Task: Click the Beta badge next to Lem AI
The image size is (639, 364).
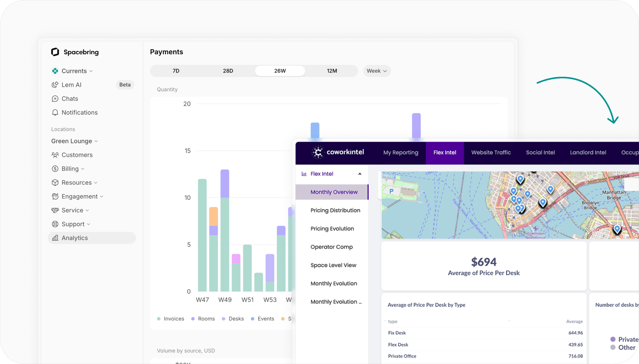Action: pos(125,85)
